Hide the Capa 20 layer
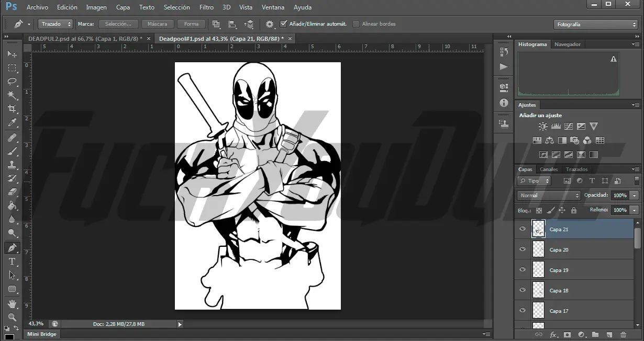This screenshot has height=341, width=644. point(522,249)
